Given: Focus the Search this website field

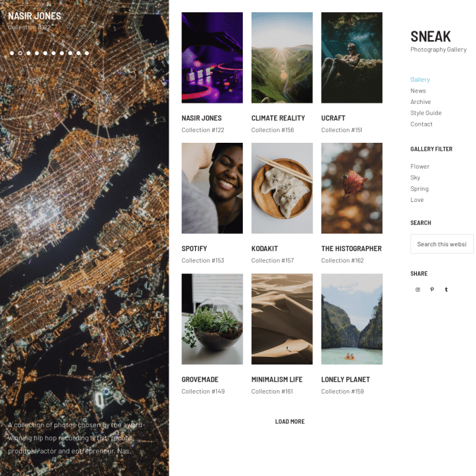Looking at the screenshot, I should click(x=442, y=243).
